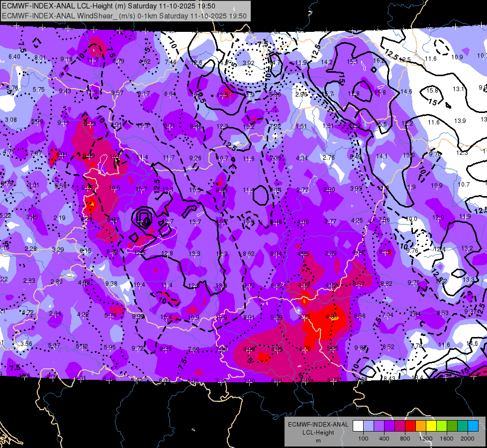Click the 2.80 grid value
Image resolution: width=487 pixels, height=448 pixels.
pos(57,282)
